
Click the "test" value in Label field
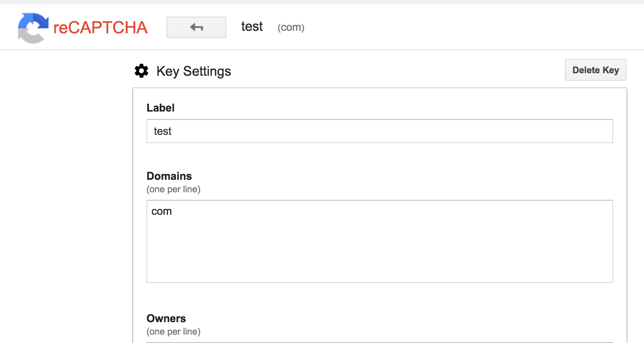click(x=163, y=132)
